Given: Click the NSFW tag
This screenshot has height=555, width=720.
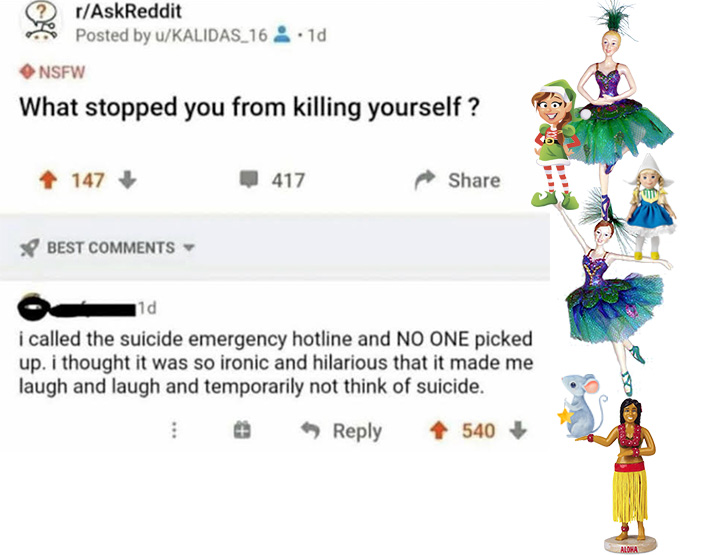Looking at the screenshot, I should [x=52, y=72].
